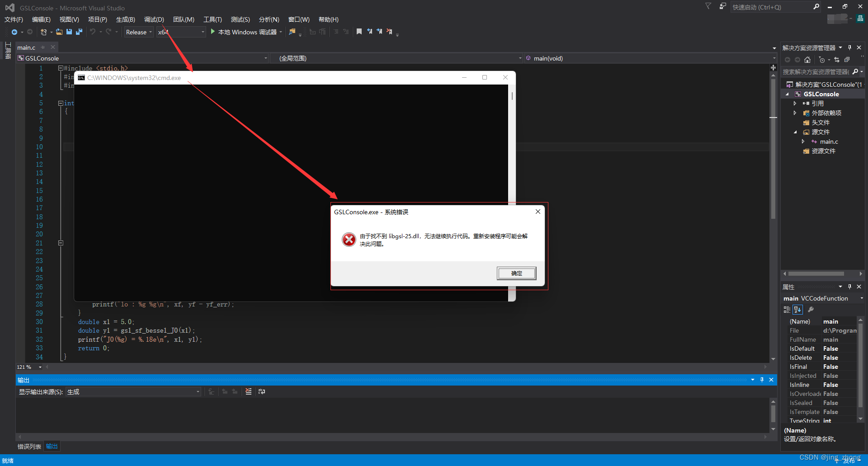
Task: Go to previous bookmark icon
Action: tap(369, 32)
